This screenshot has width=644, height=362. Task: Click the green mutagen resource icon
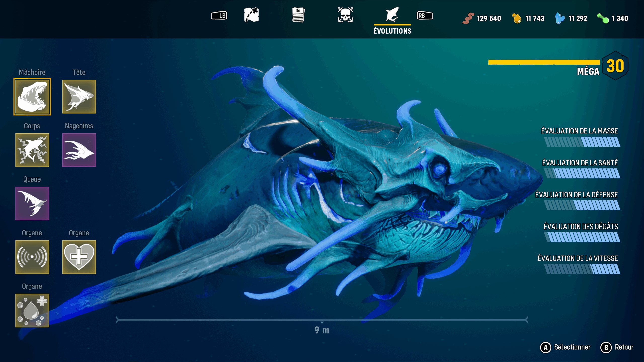(603, 18)
